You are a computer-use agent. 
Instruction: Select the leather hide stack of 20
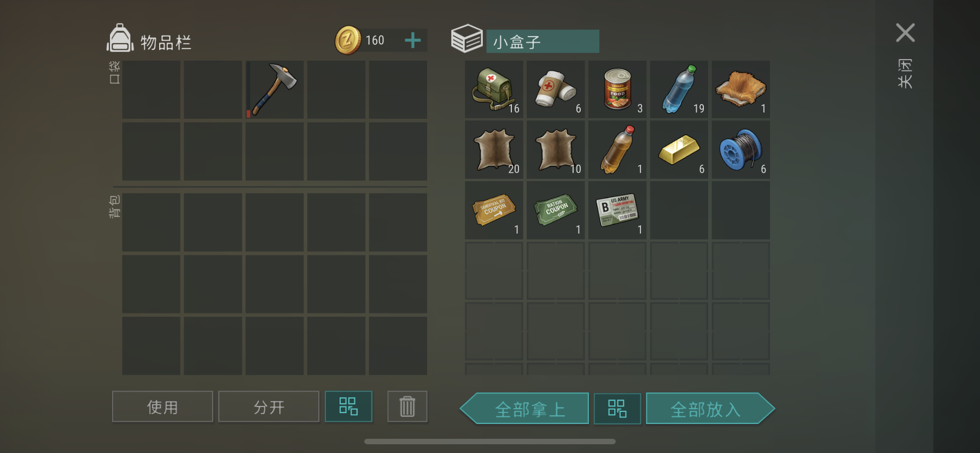point(494,150)
